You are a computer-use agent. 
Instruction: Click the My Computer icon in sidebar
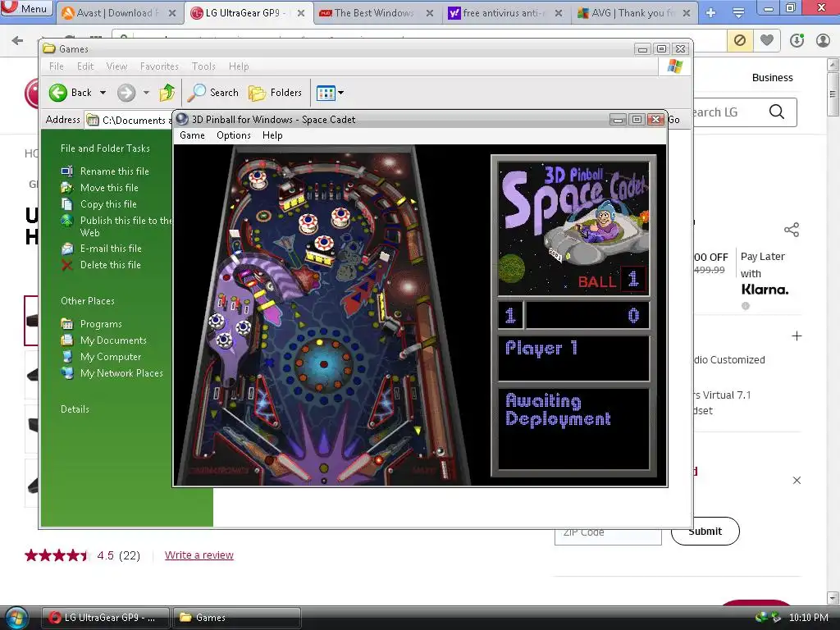[67, 357]
